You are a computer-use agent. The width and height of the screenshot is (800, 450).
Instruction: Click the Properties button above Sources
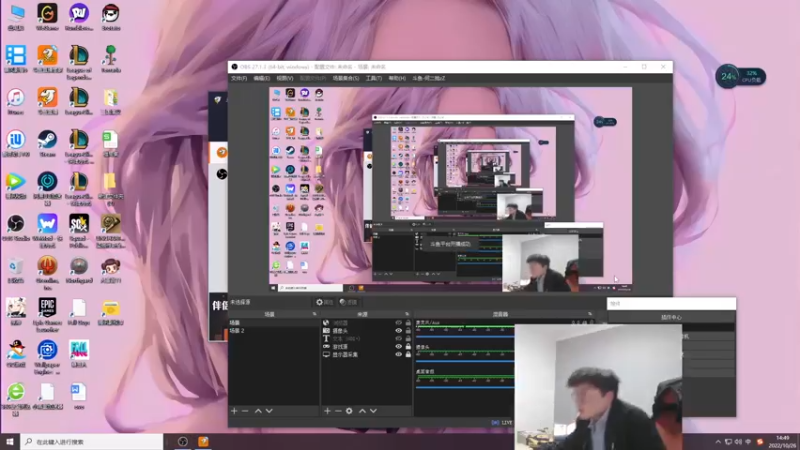click(x=324, y=302)
